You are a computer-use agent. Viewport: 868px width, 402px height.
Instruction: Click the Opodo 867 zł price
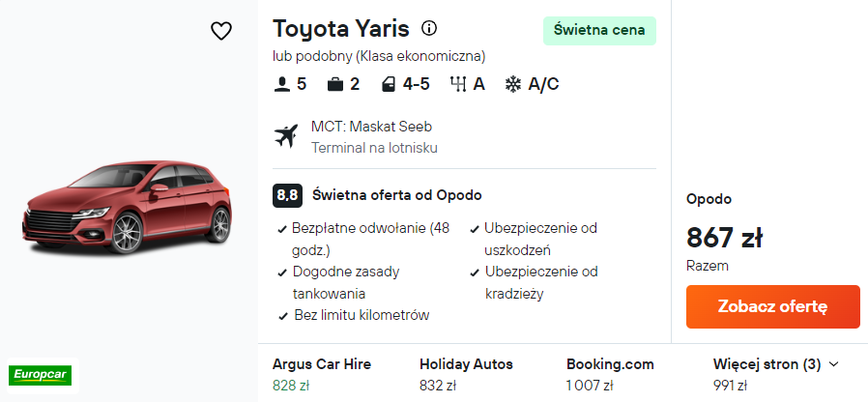pos(725,237)
